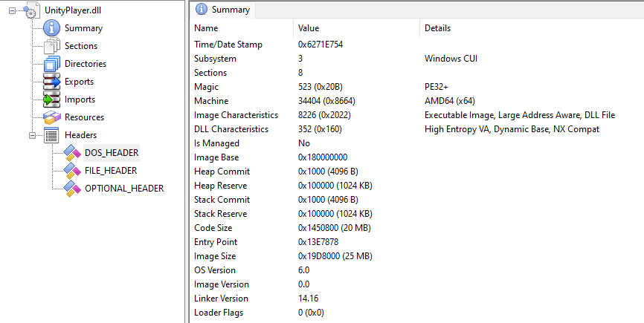Select the Entry Point row name
This screenshot has height=323, width=644.
tap(216, 242)
